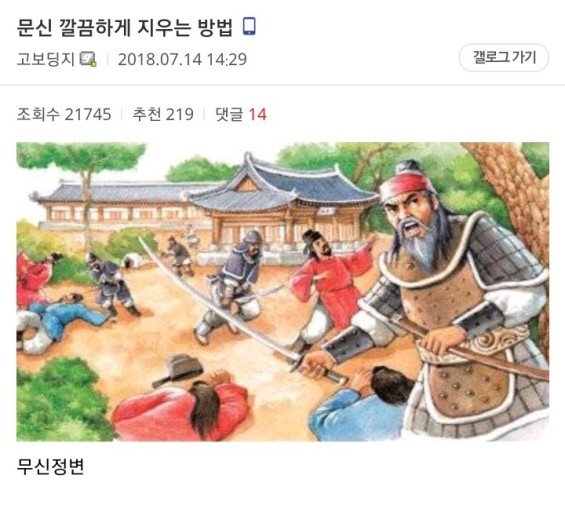Image resolution: width=565 pixels, height=512 pixels.
Task: Open author profile 고보딩지
Action: tap(46, 59)
